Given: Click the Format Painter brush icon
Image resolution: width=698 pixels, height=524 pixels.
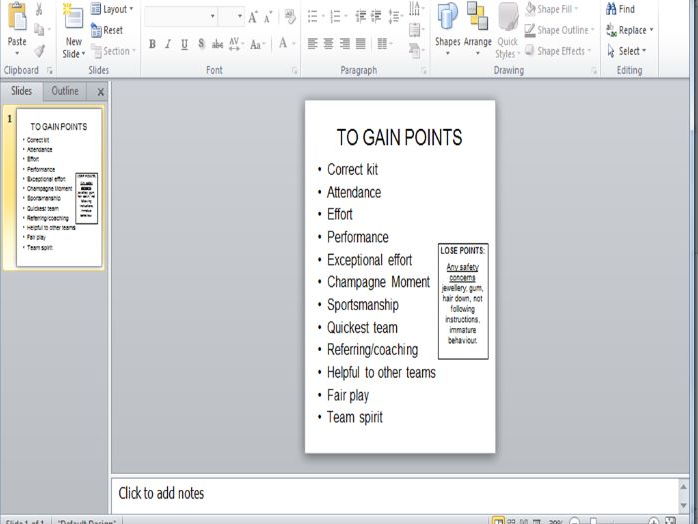Looking at the screenshot, I should coord(39,50).
